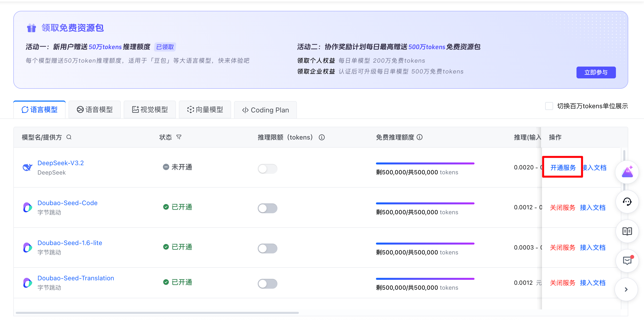Open the customer service headset icon
Image resolution: width=644 pixels, height=320 pixels.
pos(627,202)
